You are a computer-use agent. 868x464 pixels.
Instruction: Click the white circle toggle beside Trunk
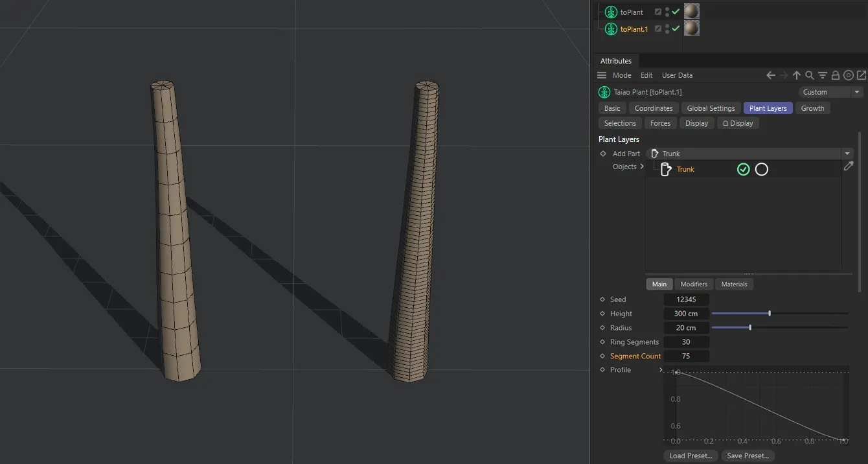(762, 169)
